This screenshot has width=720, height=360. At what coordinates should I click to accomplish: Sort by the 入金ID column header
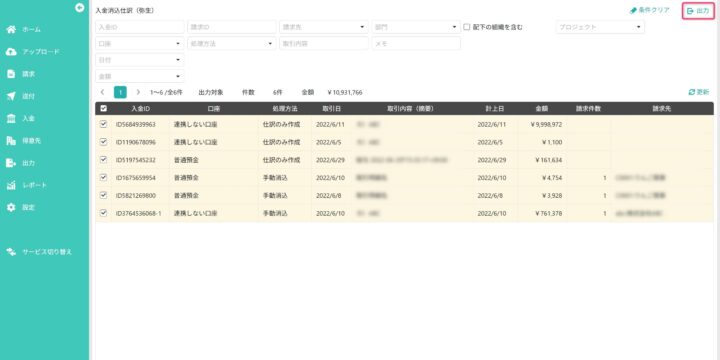point(141,109)
